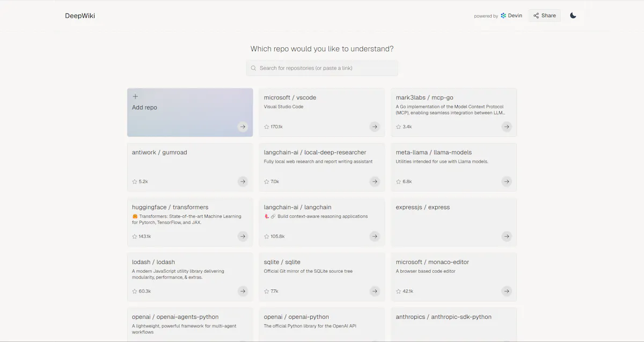Screen dimensions: 644x342
Task: Click the 60.3k star count
Action: click(145, 291)
